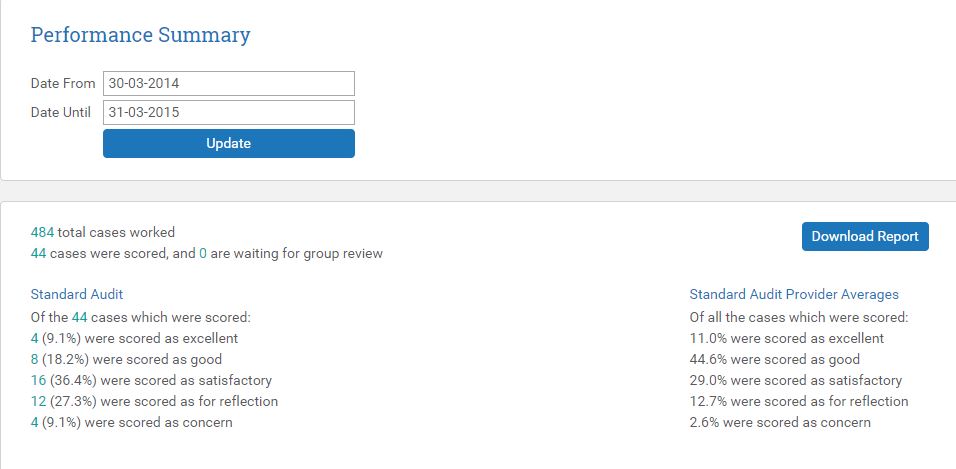Open the 484 total cases worked count

[x=42, y=232]
